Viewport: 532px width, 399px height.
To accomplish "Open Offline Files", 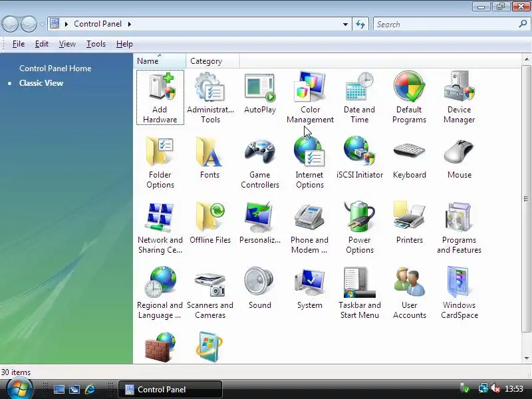I will 210,223.
